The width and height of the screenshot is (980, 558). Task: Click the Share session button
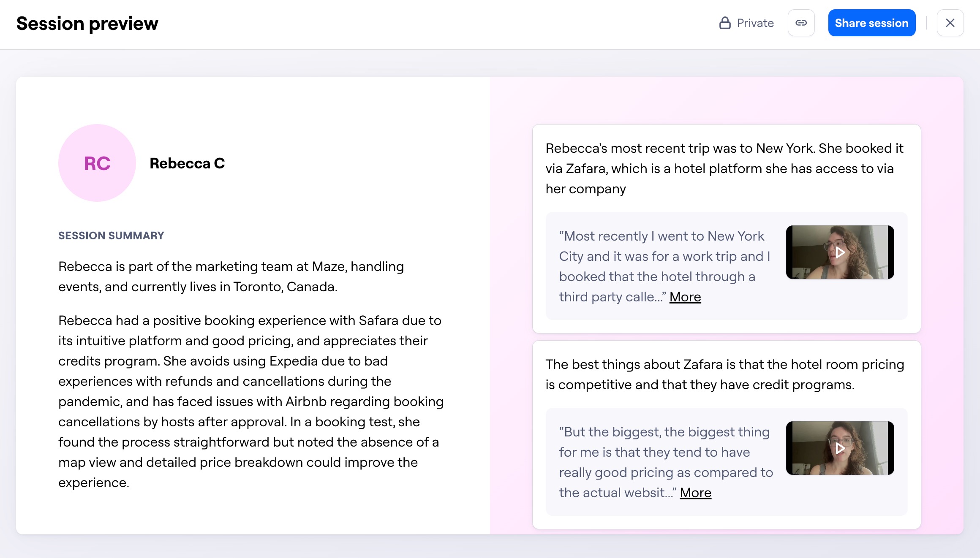point(871,23)
